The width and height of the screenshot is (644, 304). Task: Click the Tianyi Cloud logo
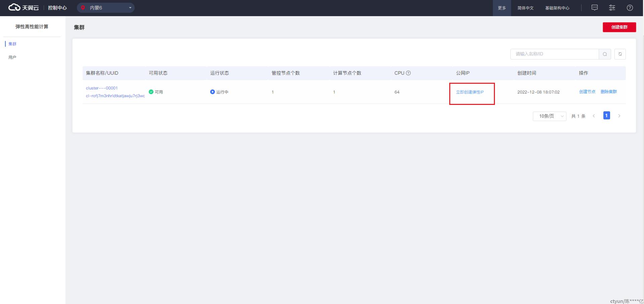[x=24, y=8]
